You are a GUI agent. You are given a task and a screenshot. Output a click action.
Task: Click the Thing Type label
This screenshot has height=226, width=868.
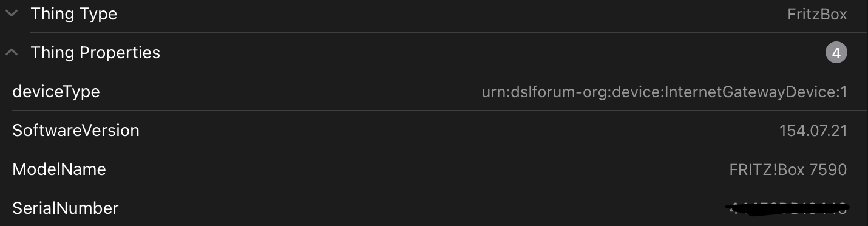point(74,14)
